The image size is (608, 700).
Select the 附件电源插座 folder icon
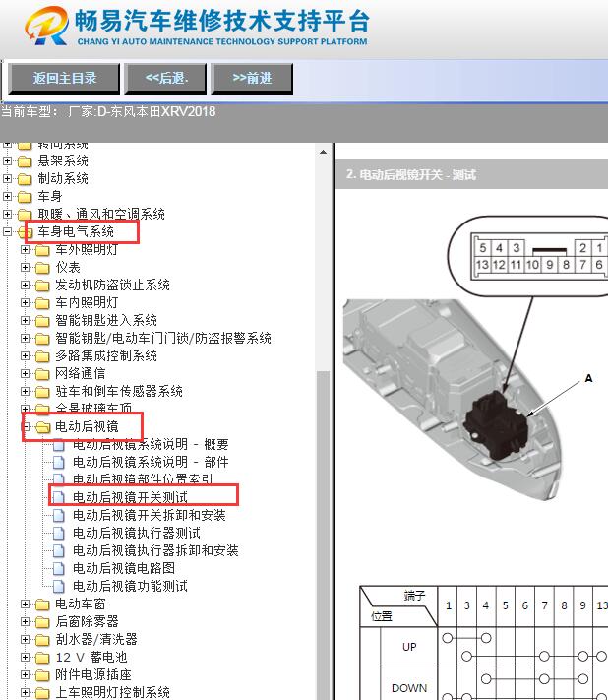pos(42,675)
